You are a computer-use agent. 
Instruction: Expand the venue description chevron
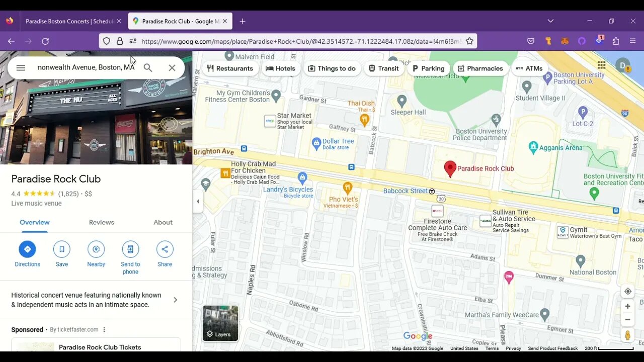pos(175,300)
